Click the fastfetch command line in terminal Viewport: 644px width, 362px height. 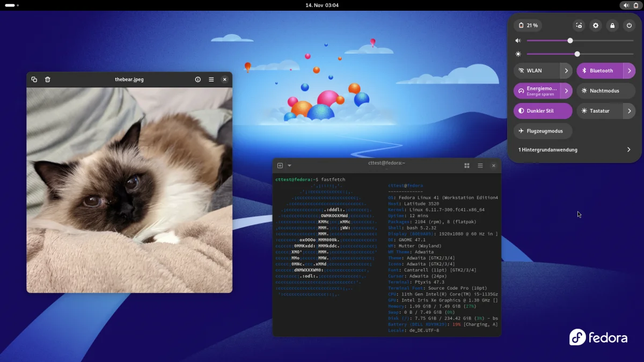coord(310,180)
